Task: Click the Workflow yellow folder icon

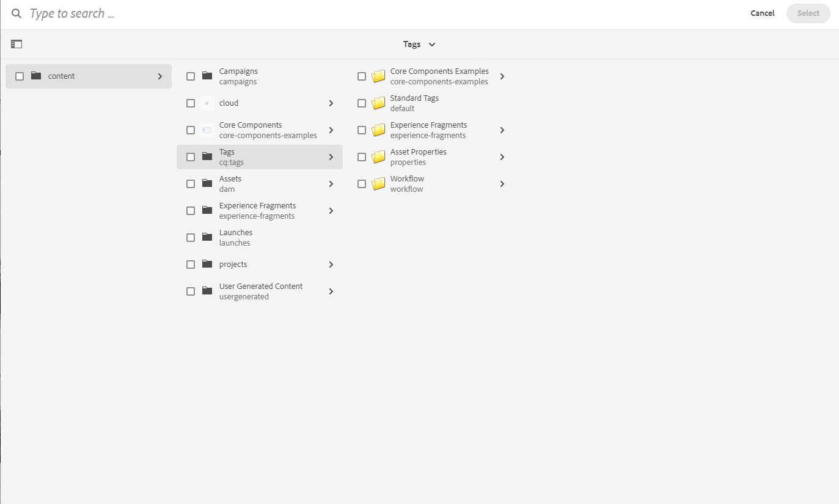Action: click(379, 184)
